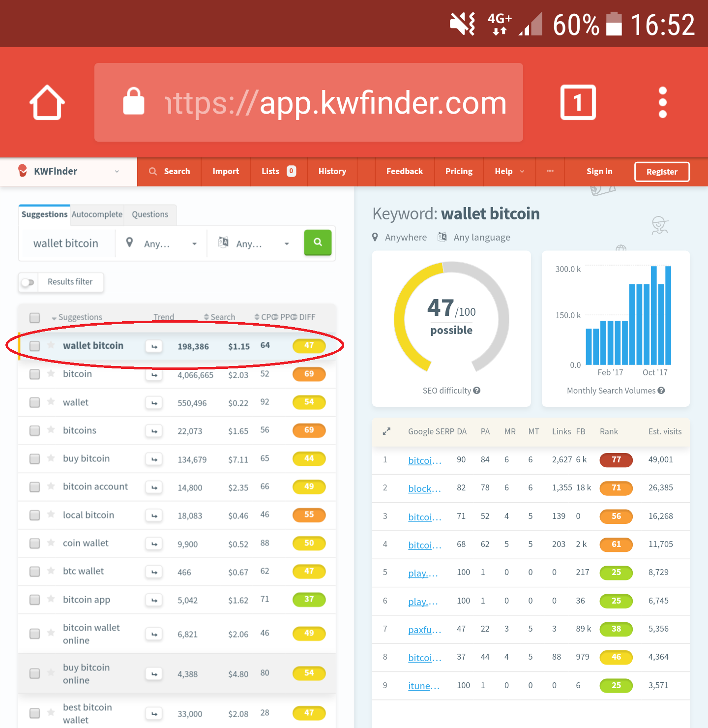The image size is (708, 728).
Task: Check the 'bitcoin' row checkbox
Action: 34,374
